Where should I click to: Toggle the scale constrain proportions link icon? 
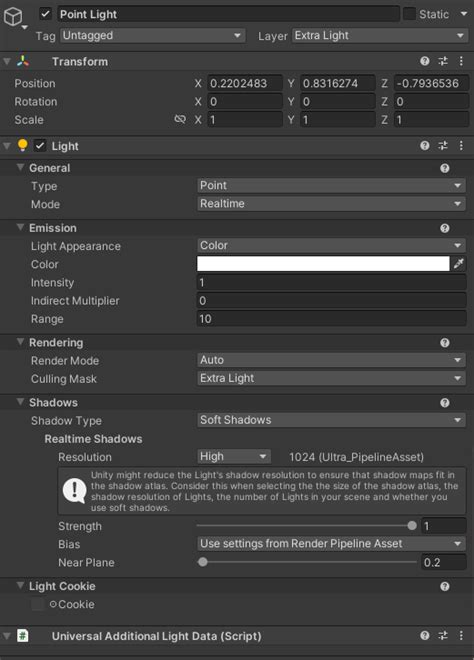click(x=180, y=120)
